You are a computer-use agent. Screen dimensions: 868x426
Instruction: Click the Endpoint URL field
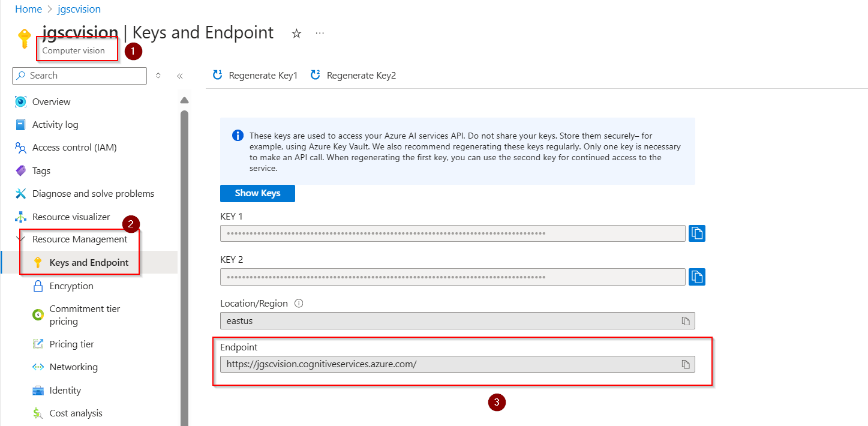457,364
